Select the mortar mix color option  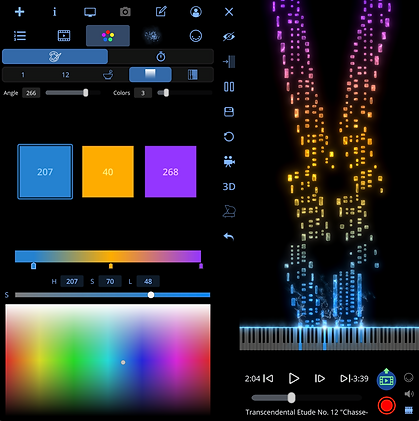[108, 75]
